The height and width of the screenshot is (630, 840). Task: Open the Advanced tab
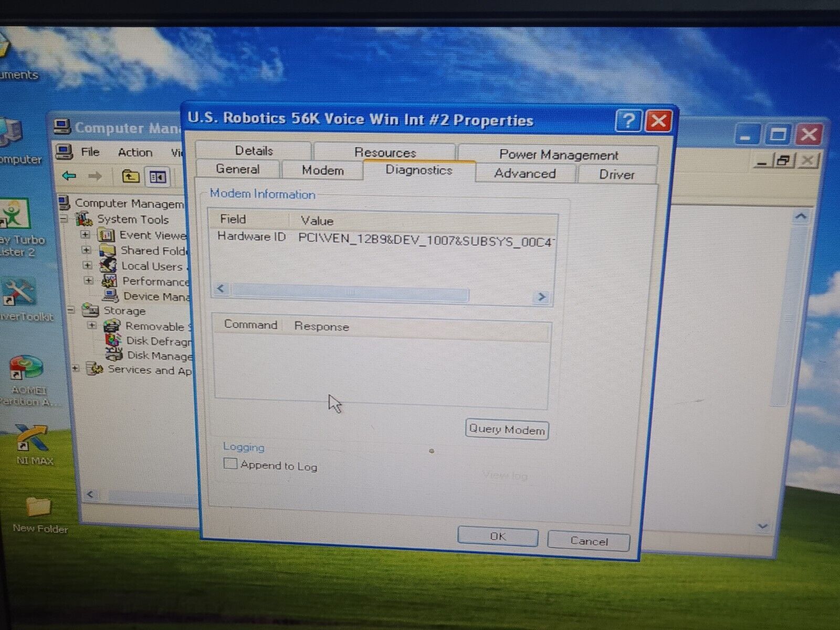(x=525, y=173)
